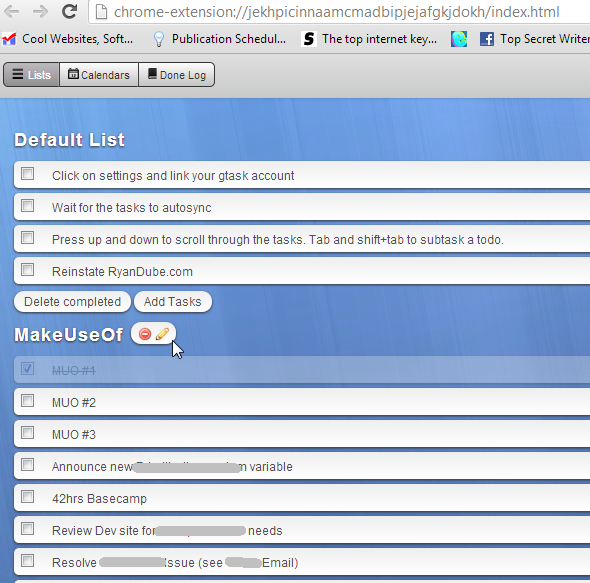Select struck-through 'MUO #1' text
590x583 pixels.
(x=74, y=371)
